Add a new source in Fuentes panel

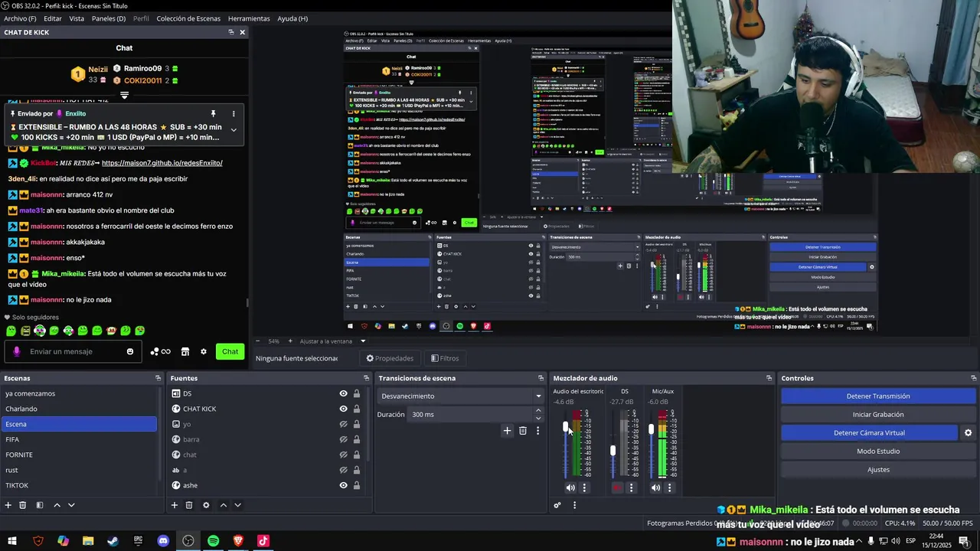coord(175,505)
